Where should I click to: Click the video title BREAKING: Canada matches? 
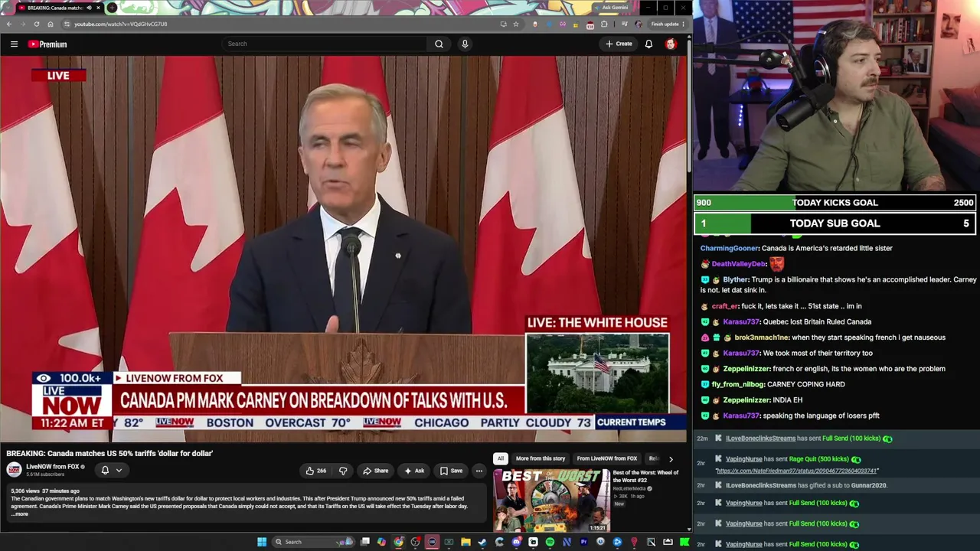pos(109,453)
